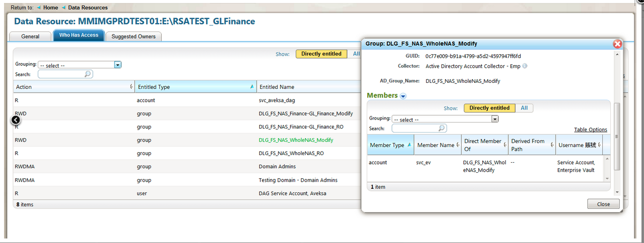Click the info icon beside the Collector name

524,66
